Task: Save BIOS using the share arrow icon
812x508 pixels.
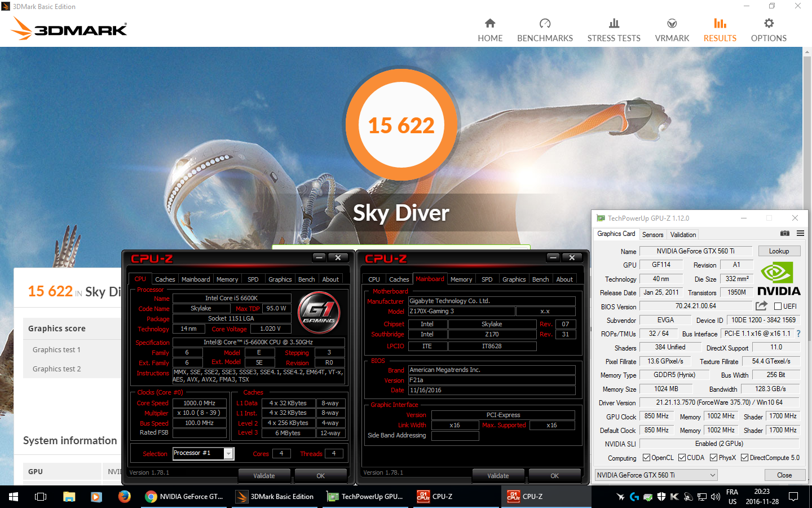Action: click(x=761, y=306)
